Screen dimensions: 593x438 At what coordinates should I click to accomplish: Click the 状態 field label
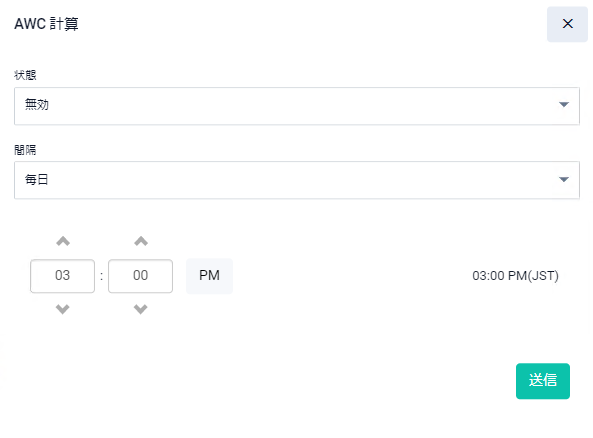click(x=25, y=75)
